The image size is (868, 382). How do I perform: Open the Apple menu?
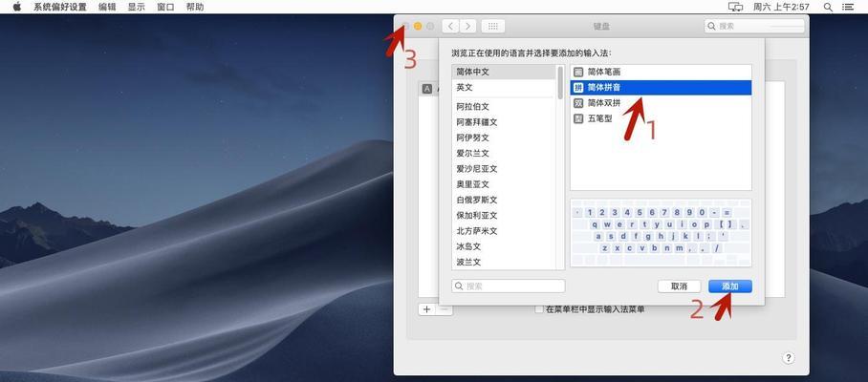[x=17, y=7]
